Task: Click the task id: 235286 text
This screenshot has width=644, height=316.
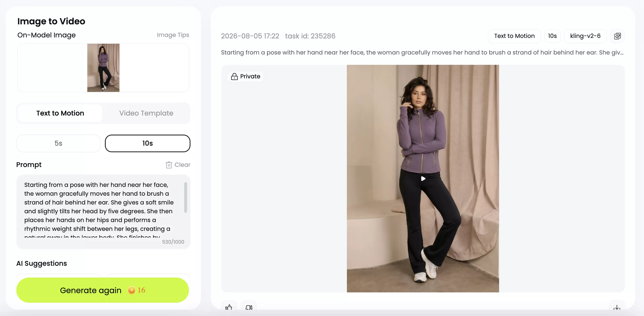Action: coord(310,36)
